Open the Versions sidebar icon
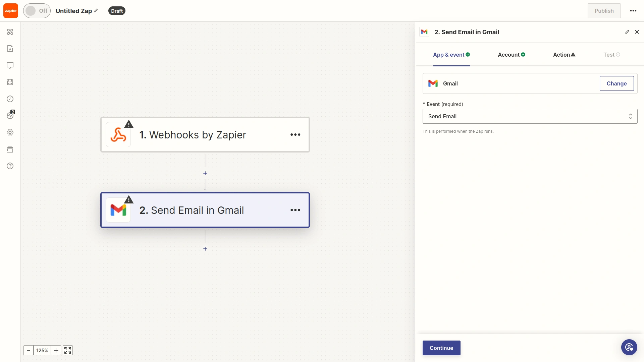This screenshot has width=644, height=362. [10, 149]
